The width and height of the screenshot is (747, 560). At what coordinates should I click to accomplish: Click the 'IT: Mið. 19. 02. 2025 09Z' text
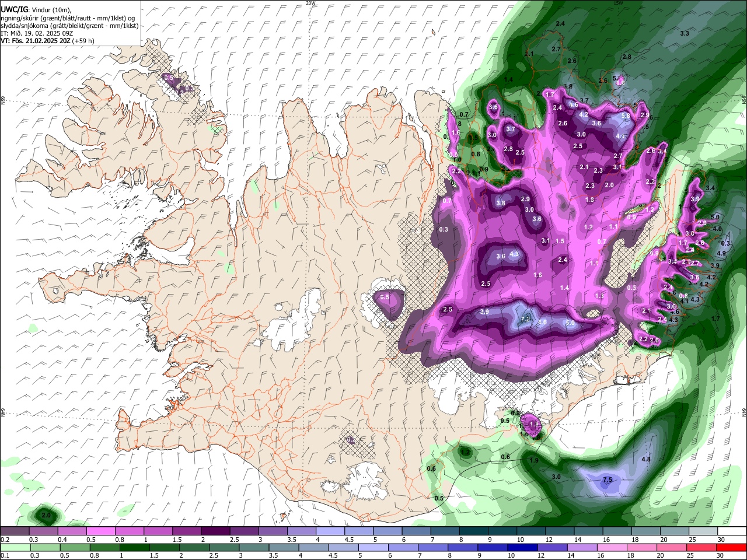pyautogui.click(x=37, y=33)
